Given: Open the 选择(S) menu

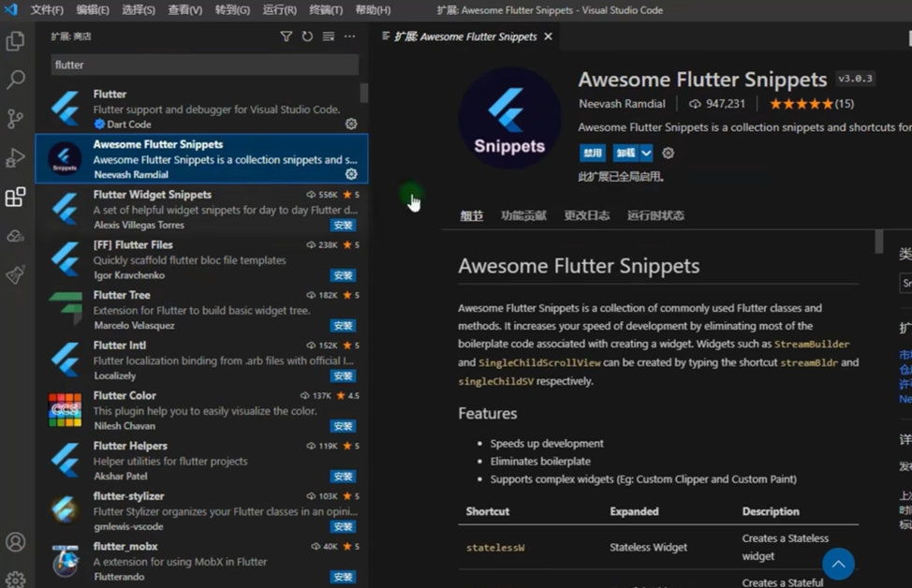Looking at the screenshot, I should pos(139,10).
